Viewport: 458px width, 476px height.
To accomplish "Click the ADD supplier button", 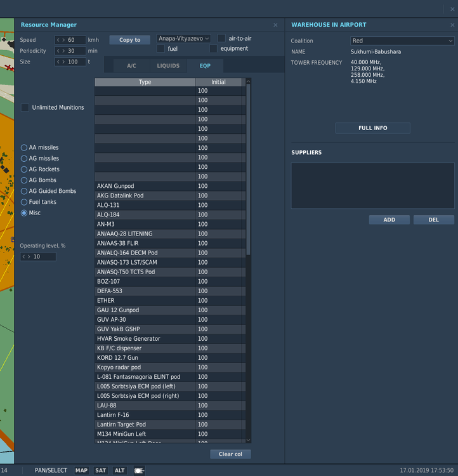I will (389, 220).
